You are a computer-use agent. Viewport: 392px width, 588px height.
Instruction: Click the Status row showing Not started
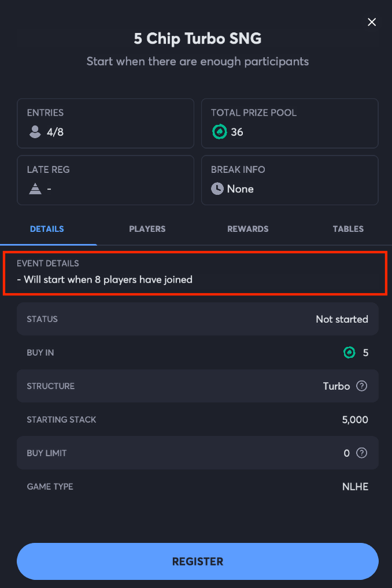(x=197, y=319)
